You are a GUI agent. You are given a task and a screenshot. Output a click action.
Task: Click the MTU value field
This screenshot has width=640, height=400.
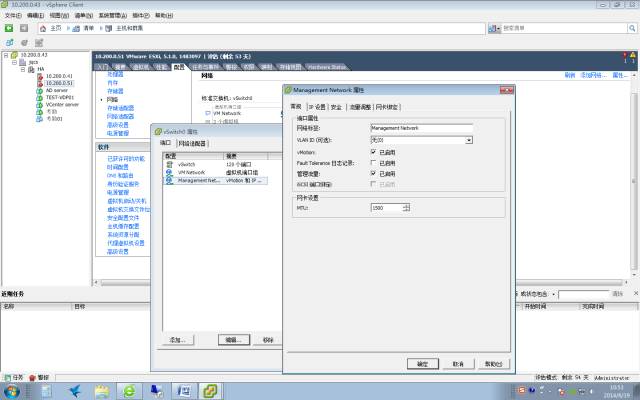(x=387, y=208)
